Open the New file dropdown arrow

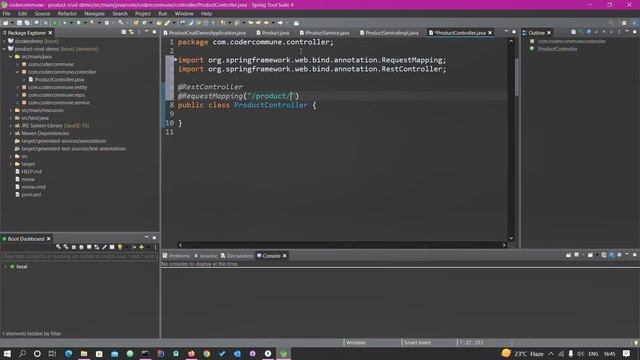[x=11, y=23]
